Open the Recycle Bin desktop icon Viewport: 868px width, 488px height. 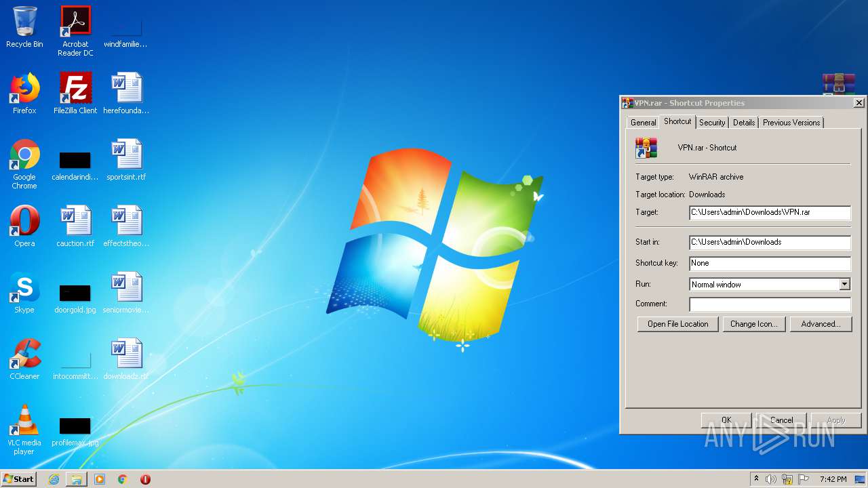tap(24, 27)
